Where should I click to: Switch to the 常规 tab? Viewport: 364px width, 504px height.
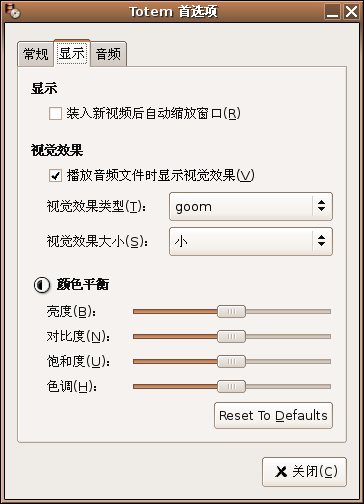click(36, 54)
